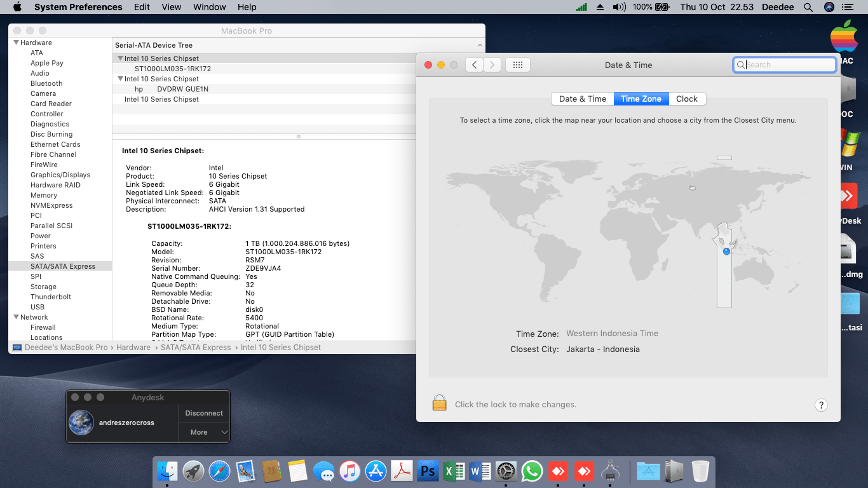
Task: Go back in System Preferences
Action: click(x=474, y=65)
